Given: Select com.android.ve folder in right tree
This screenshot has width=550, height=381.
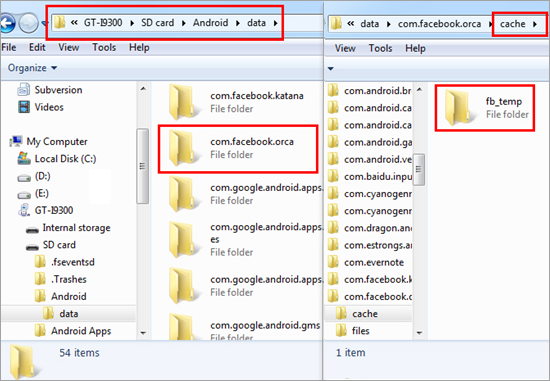Looking at the screenshot, I should coord(370,159).
